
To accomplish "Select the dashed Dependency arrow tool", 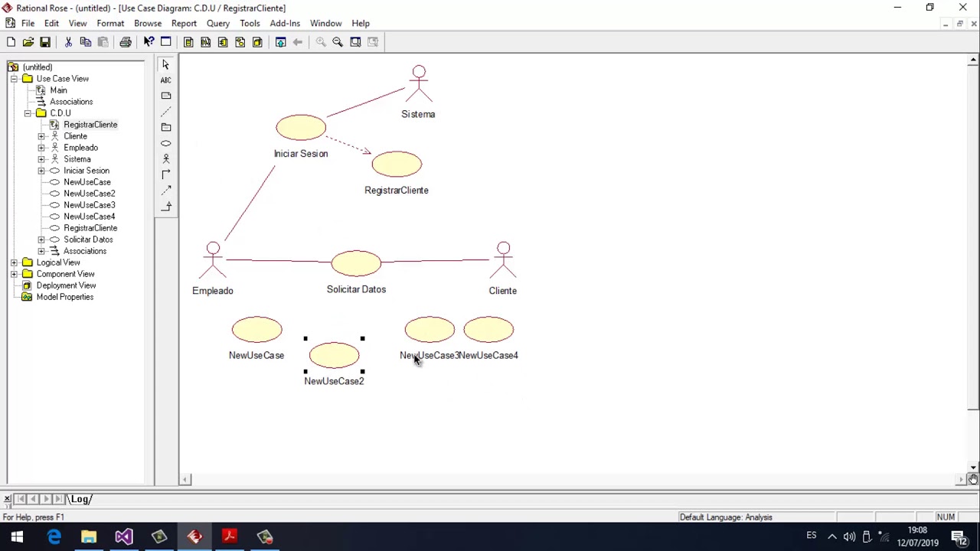I will pyautogui.click(x=166, y=190).
